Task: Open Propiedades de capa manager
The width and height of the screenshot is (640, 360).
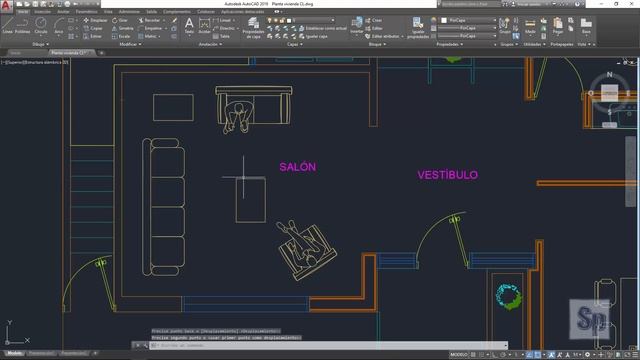Action: pyautogui.click(x=253, y=28)
